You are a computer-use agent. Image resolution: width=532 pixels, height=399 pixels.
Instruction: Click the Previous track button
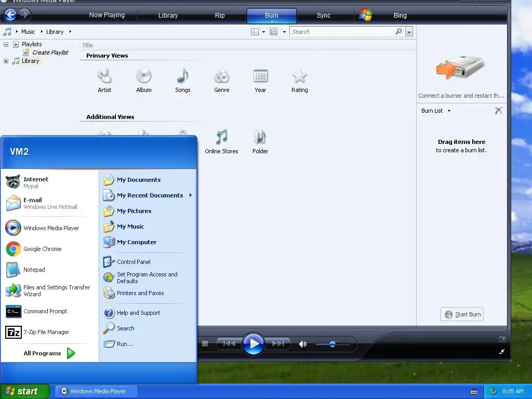coord(229,344)
